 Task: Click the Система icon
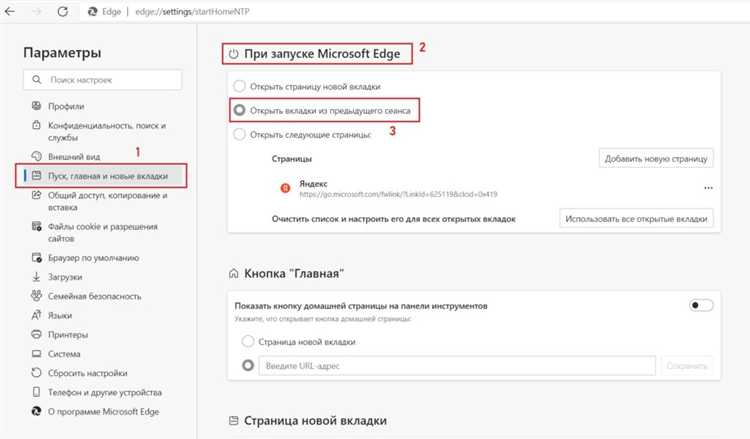pyautogui.click(x=36, y=354)
